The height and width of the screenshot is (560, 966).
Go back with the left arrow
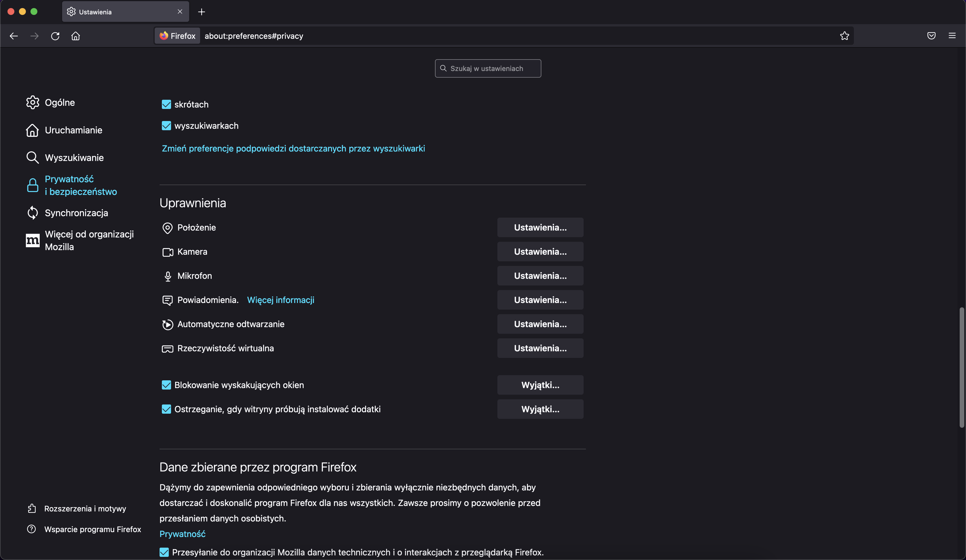click(x=14, y=36)
